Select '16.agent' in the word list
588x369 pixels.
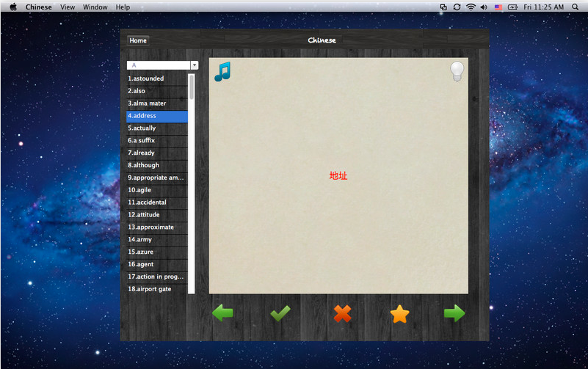157,264
